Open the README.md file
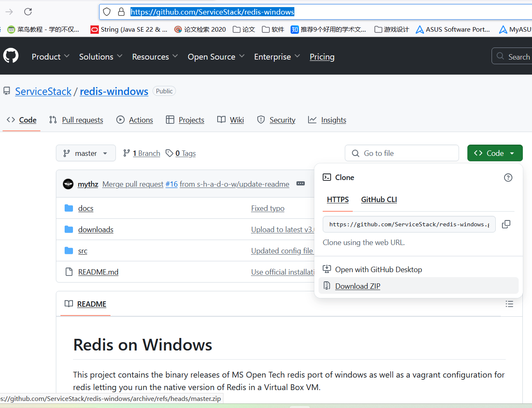Viewport: 532px width, 408px height. tap(98, 272)
